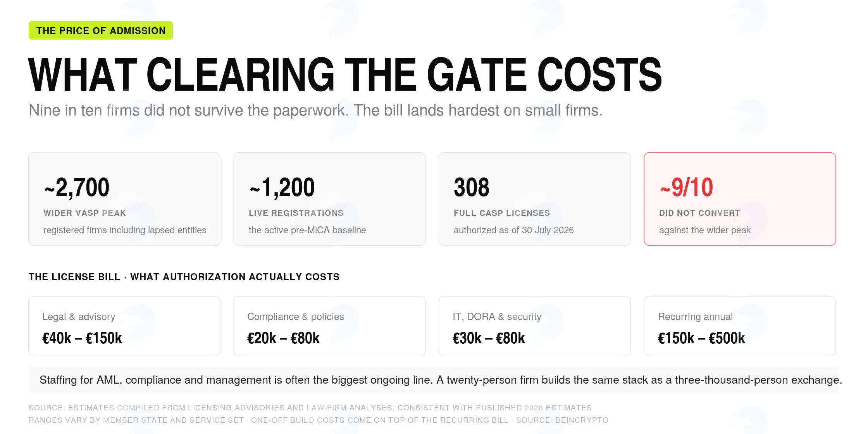Click 'registered firms including lapsed entities' caption
Screen dimensions: 868x434
click(125, 230)
